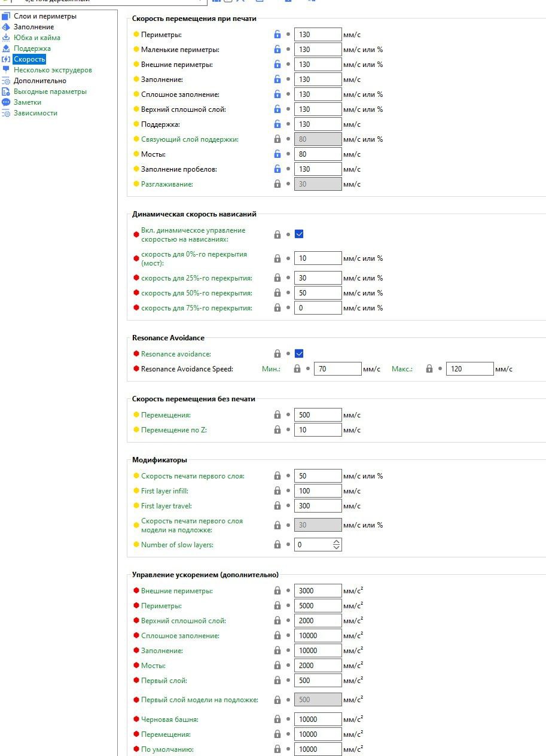This screenshot has width=546, height=756.
Task: Open the Зависимости page in sidebar
Action: pyautogui.click(x=35, y=113)
